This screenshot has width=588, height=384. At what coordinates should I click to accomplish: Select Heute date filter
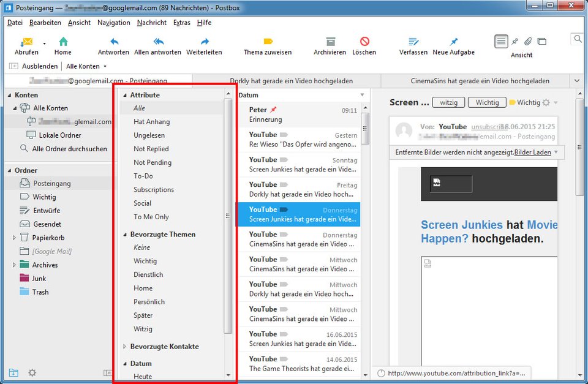(143, 376)
